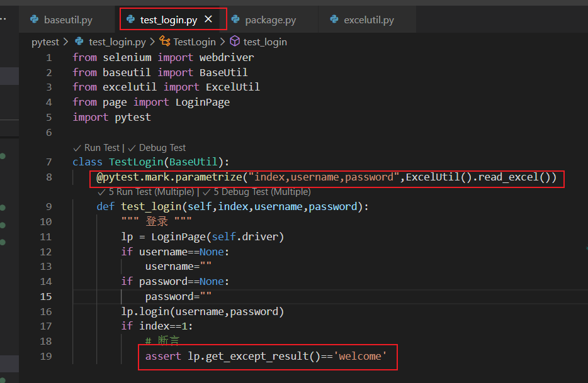Open the test_login.py breadcrumb
The height and width of the screenshot is (383, 588).
(117, 42)
